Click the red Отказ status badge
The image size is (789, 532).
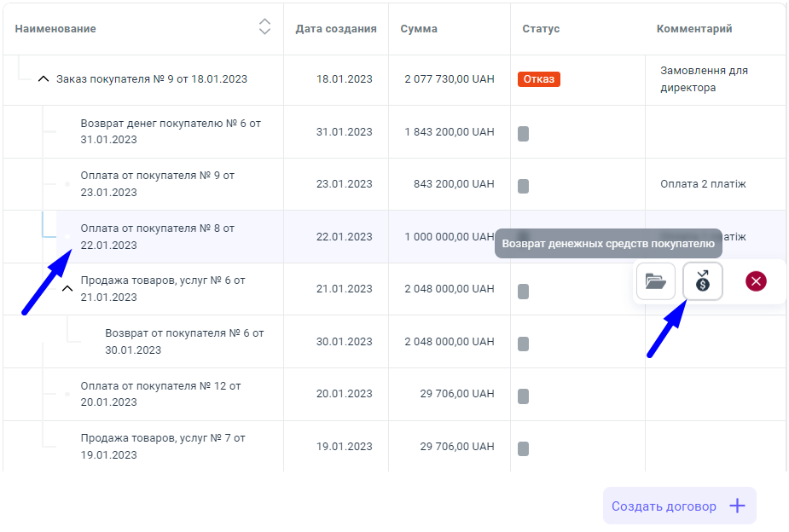point(538,79)
